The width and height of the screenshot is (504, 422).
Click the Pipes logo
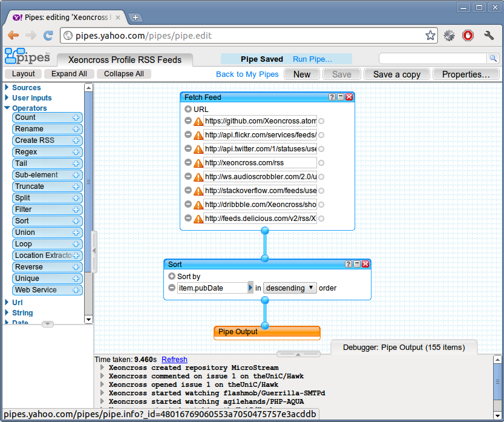click(28, 56)
